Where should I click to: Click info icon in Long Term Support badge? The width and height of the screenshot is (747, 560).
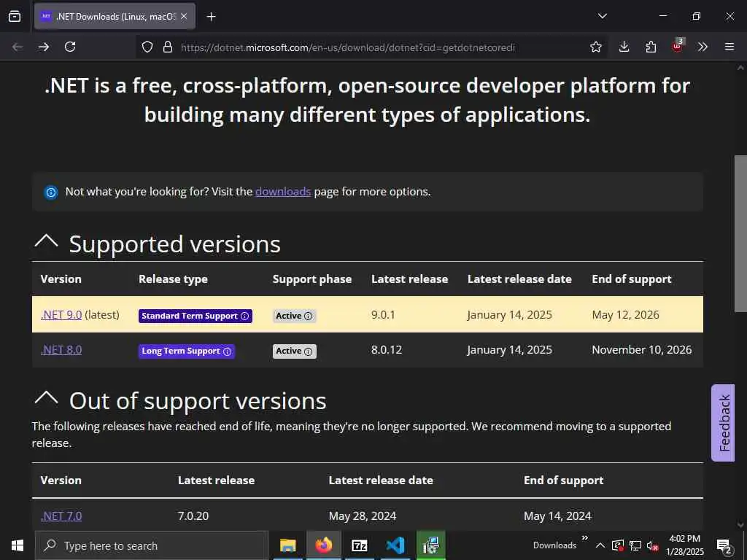(228, 351)
